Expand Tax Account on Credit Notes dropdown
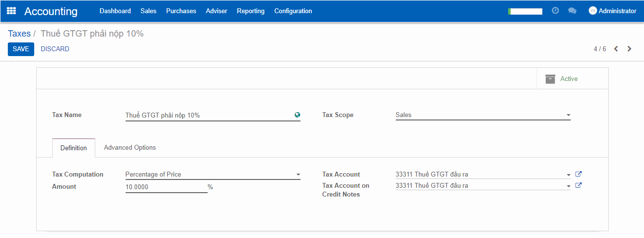This screenshot has height=238, width=644. pyautogui.click(x=568, y=186)
